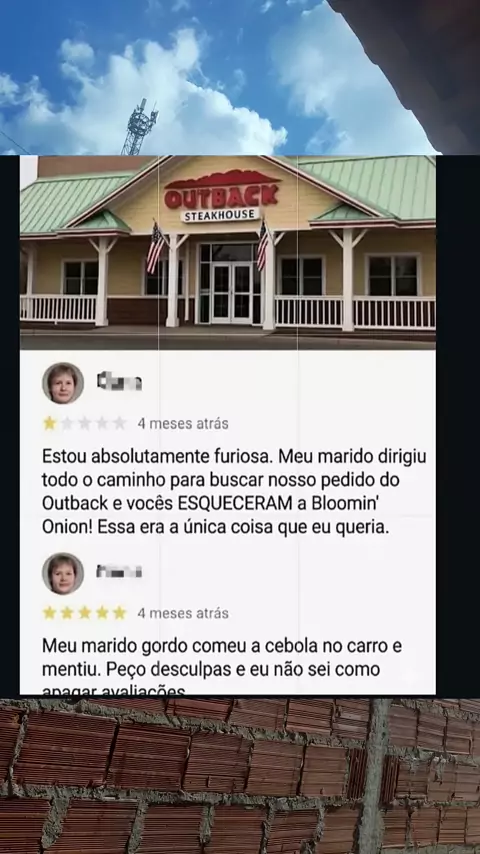The width and height of the screenshot is (480, 854).
Task: Open the second reviewer's blurred name
Action: pos(119,571)
